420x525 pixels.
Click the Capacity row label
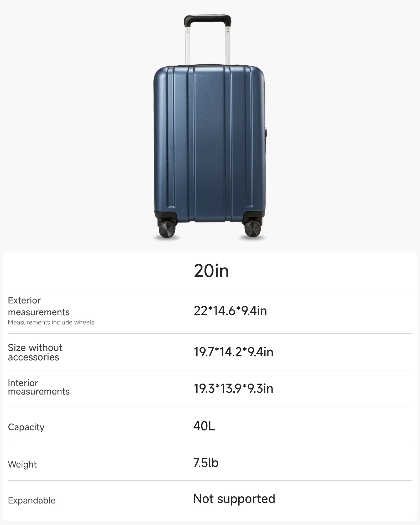[26, 427]
